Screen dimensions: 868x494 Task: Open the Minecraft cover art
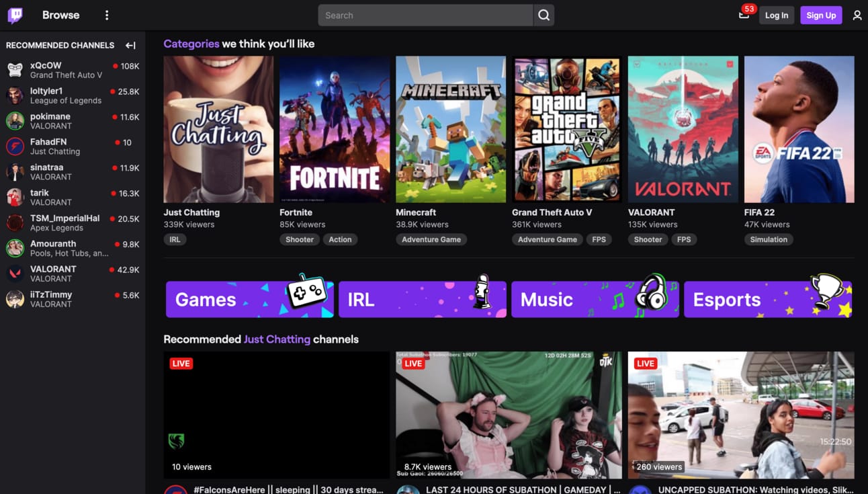[451, 129]
